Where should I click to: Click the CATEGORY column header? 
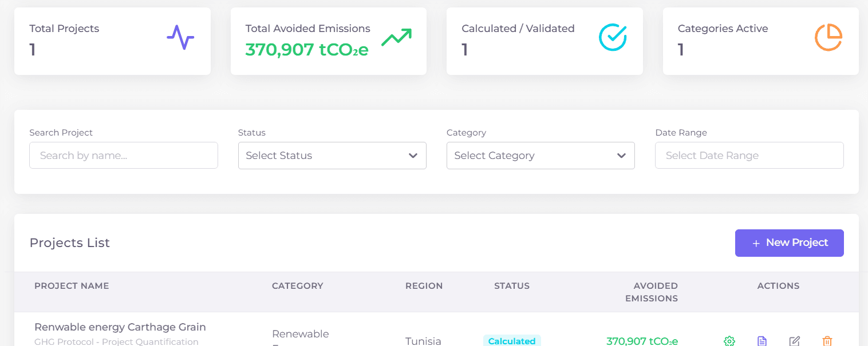click(298, 286)
